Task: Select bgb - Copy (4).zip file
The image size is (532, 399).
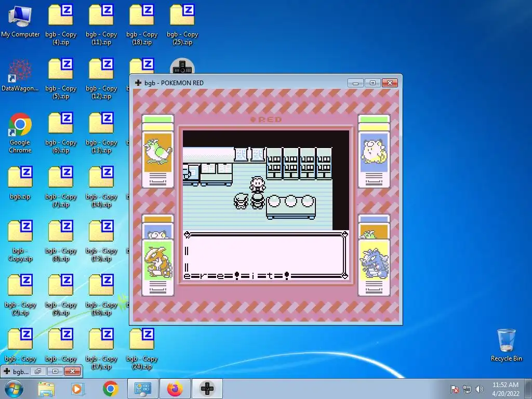Action: click(x=61, y=24)
